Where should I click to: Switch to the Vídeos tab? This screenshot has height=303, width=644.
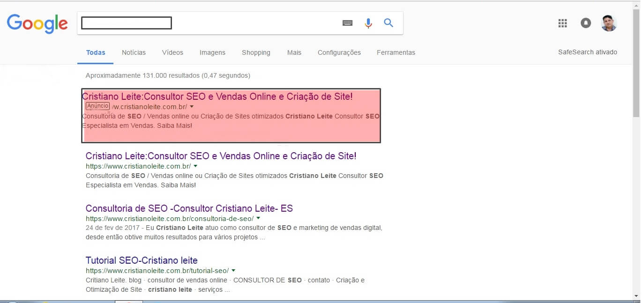point(172,52)
